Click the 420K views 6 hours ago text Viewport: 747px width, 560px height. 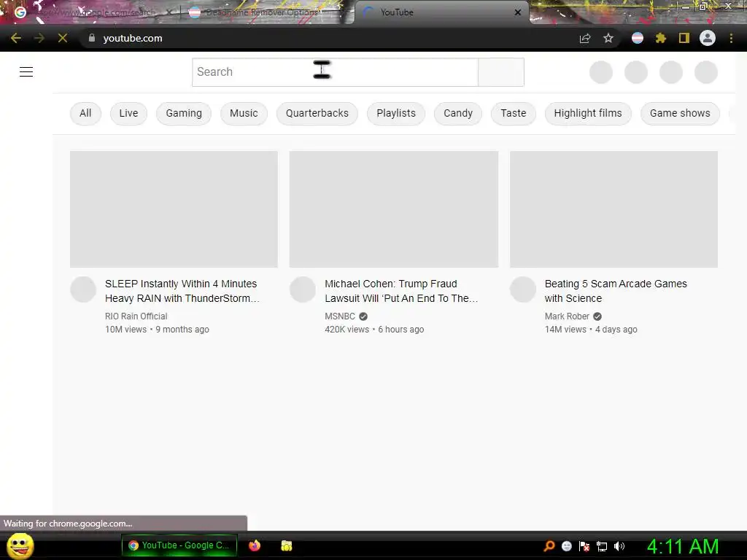tap(374, 330)
